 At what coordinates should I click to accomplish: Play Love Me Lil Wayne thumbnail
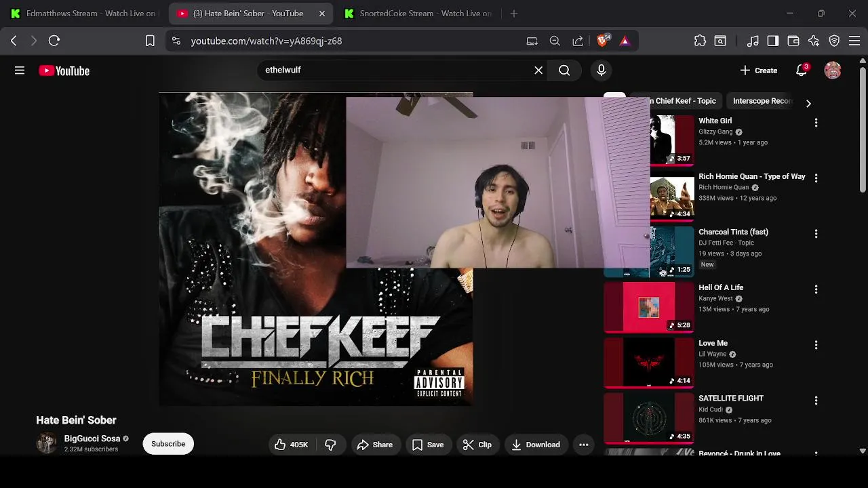pos(649,363)
